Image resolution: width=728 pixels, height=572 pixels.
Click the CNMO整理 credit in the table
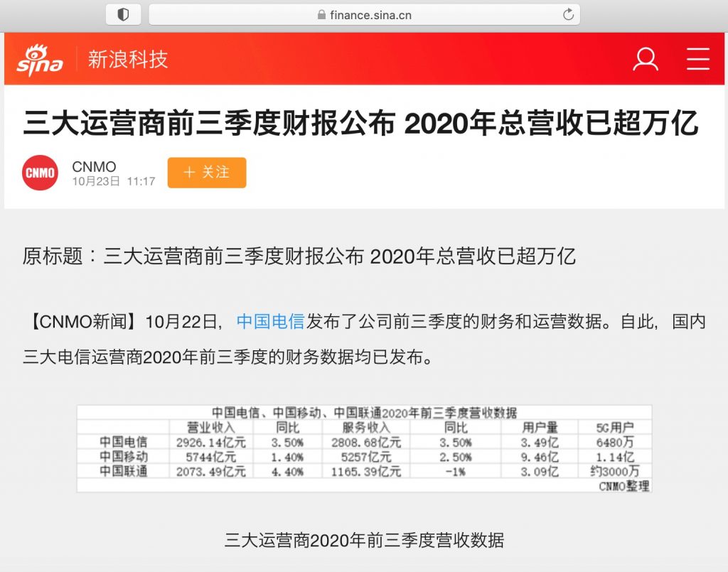click(624, 486)
